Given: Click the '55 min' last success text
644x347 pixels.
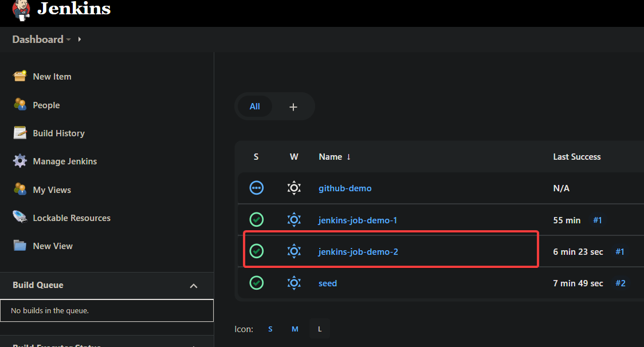Looking at the screenshot, I should tap(567, 220).
